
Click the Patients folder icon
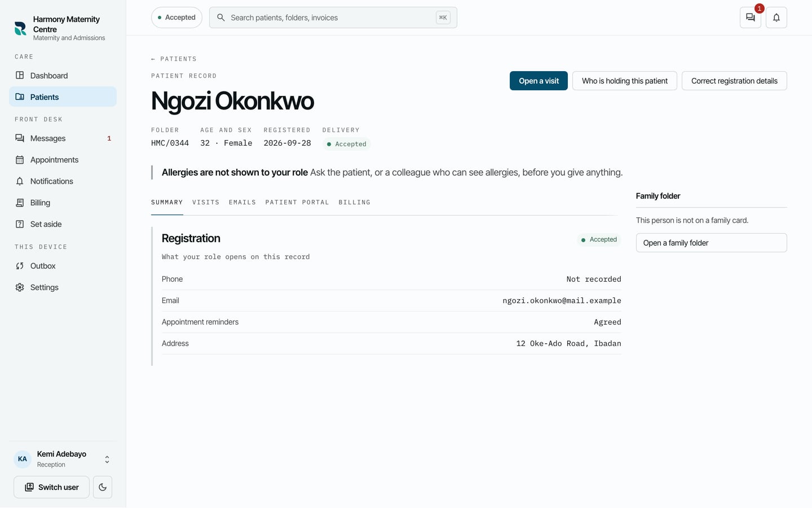point(20,97)
